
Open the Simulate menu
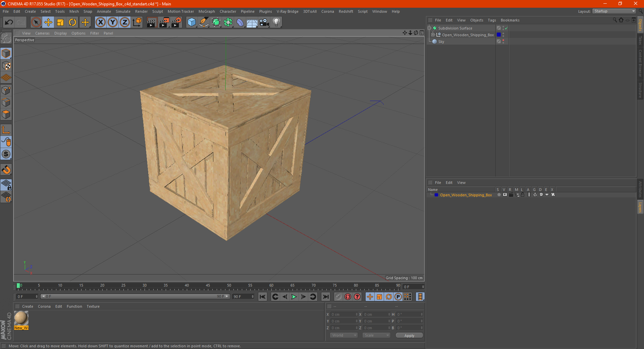click(123, 11)
